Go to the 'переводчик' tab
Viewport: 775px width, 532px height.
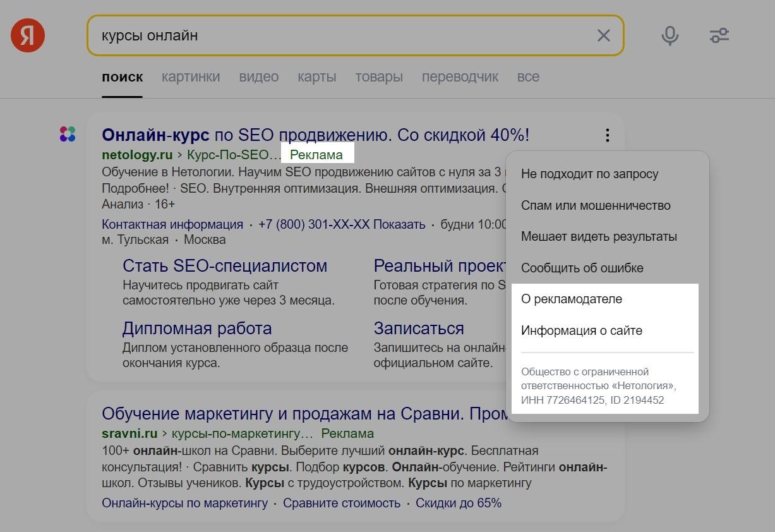(x=460, y=77)
